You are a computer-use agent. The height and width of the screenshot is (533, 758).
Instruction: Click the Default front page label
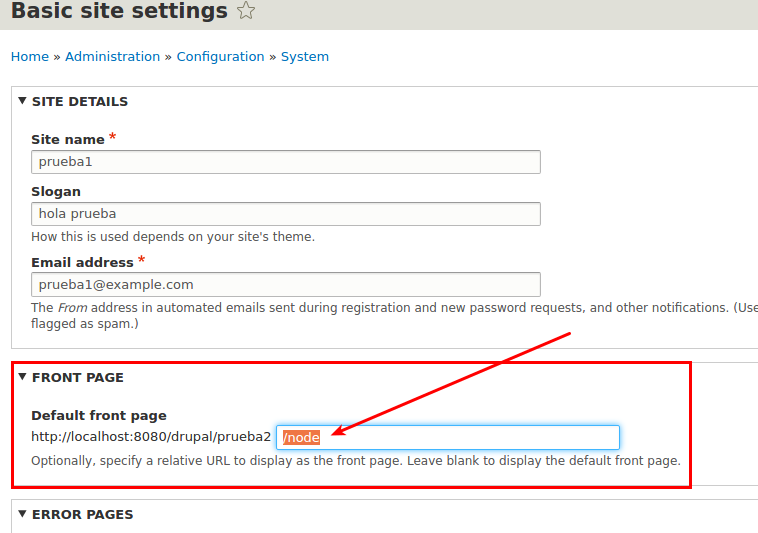(x=98, y=415)
